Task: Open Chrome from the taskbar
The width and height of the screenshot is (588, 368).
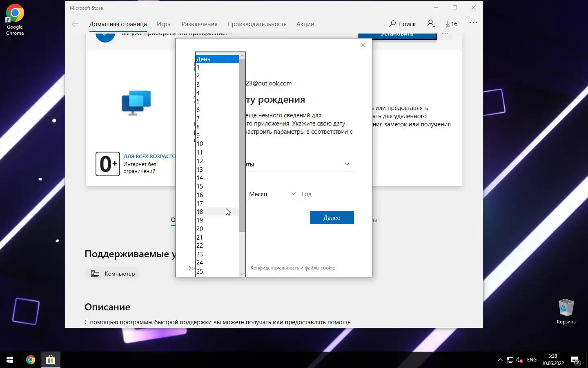Action: click(30, 360)
